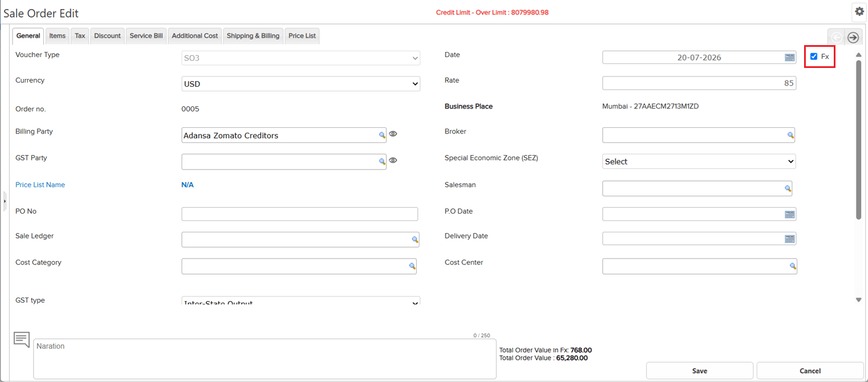View GST Party details eye icon

pyautogui.click(x=393, y=160)
